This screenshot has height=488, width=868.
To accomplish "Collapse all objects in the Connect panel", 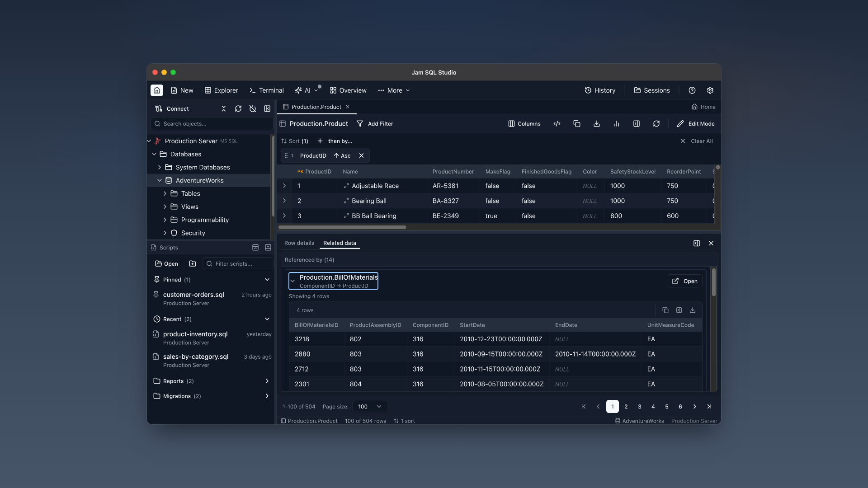I will pos(223,108).
